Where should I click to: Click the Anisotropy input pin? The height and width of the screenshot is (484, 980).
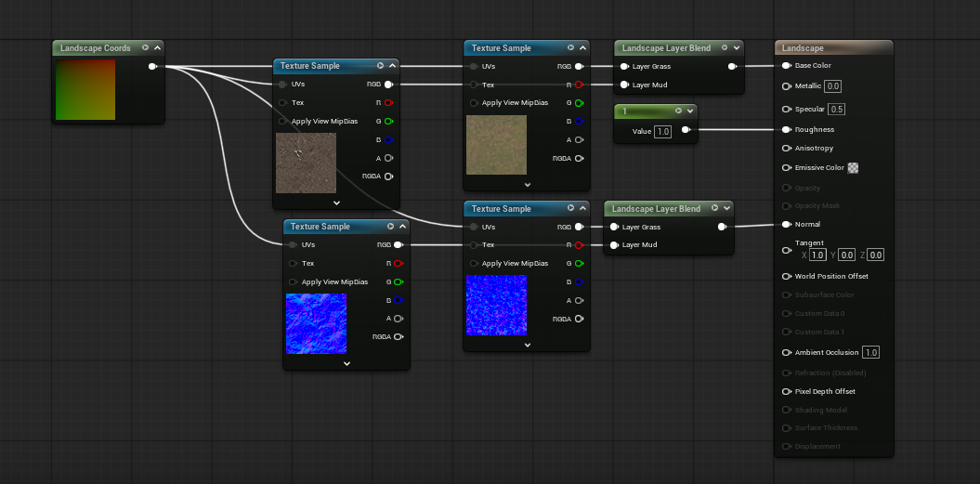pyautogui.click(x=786, y=149)
